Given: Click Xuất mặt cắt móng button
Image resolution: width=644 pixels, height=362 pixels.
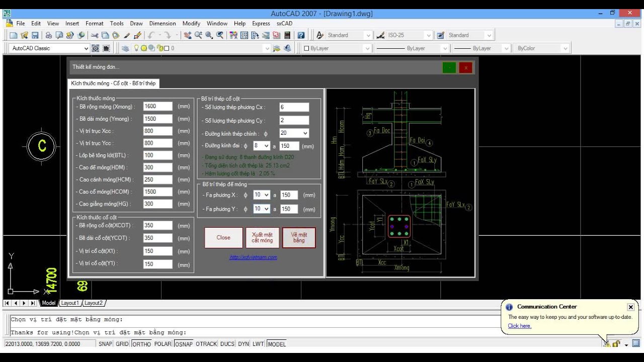Looking at the screenshot, I should point(262,238).
